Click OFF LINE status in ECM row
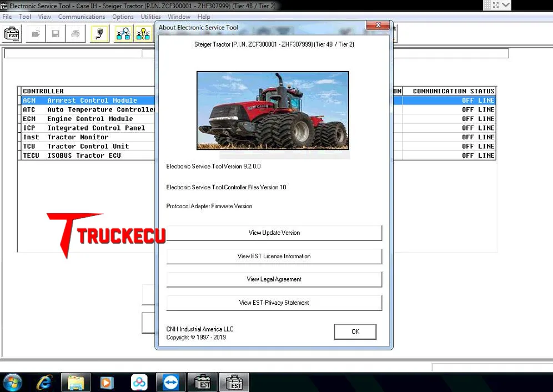The height and width of the screenshot is (392, 553). click(x=478, y=119)
